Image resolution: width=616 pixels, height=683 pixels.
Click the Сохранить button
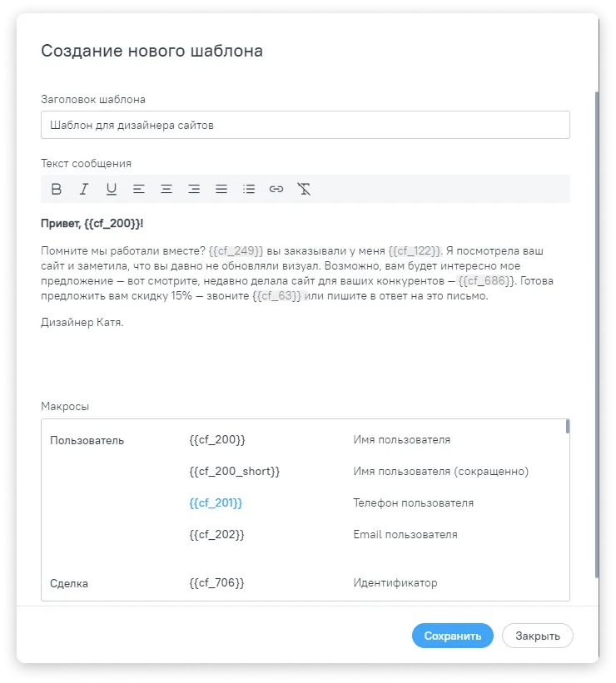(x=453, y=636)
